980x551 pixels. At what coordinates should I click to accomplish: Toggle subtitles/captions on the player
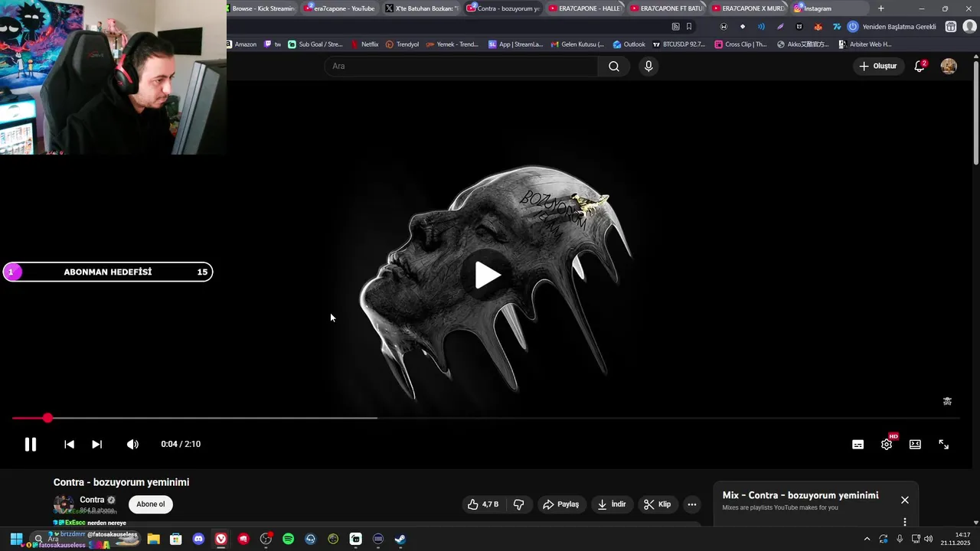[858, 445]
